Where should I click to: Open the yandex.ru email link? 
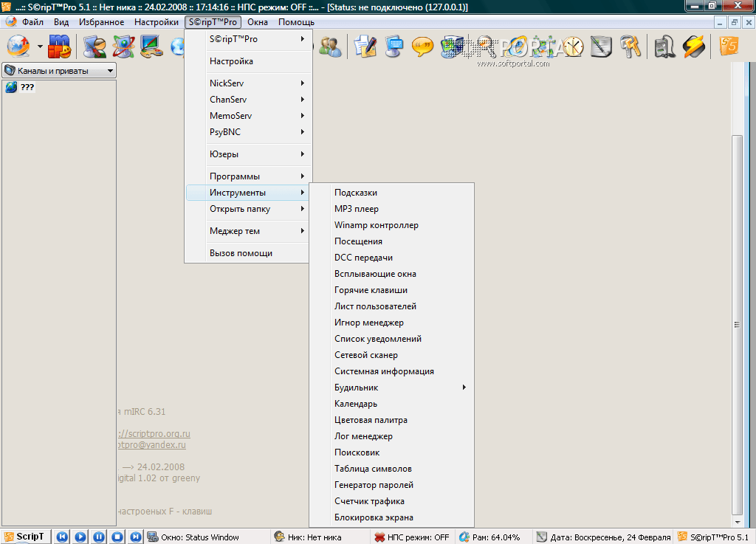pos(151,445)
